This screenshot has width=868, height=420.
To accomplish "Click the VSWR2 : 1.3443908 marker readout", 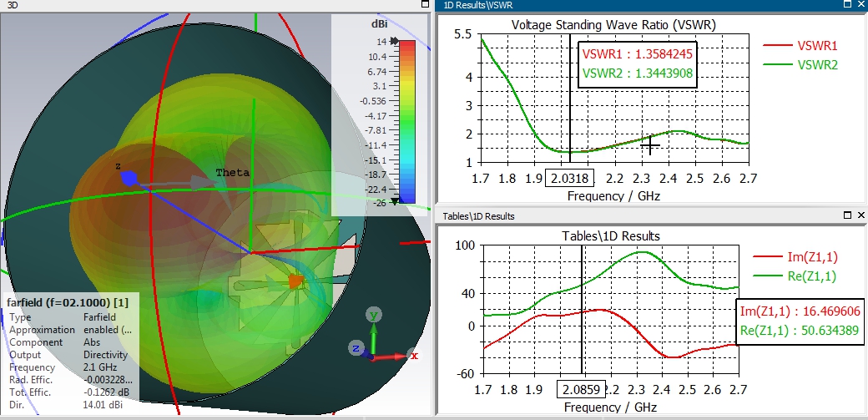I will 637,73.
